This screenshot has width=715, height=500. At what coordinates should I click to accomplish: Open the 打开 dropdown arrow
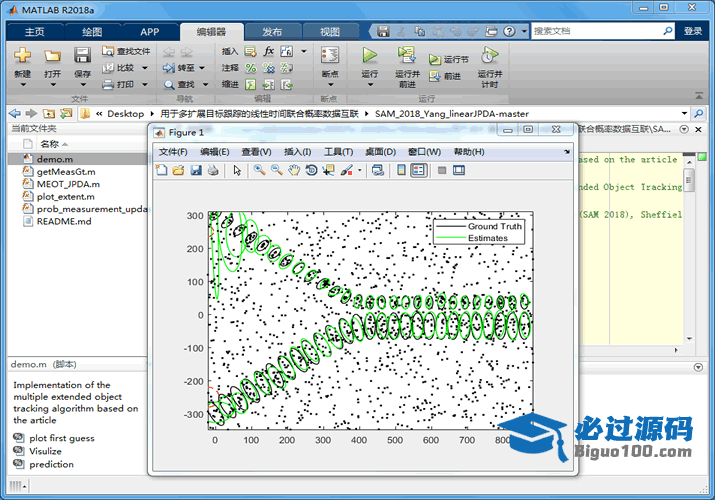point(52,85)
